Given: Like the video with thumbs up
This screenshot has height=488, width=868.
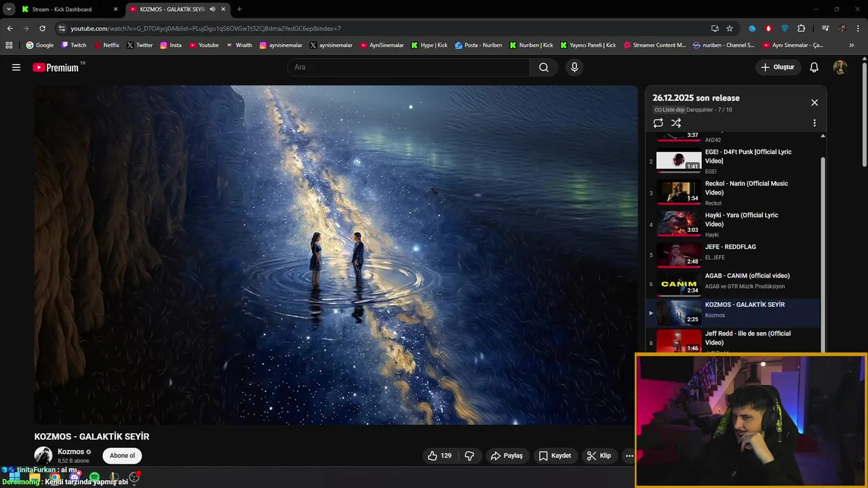Looking at the screenshot, I should coord(439,455).
